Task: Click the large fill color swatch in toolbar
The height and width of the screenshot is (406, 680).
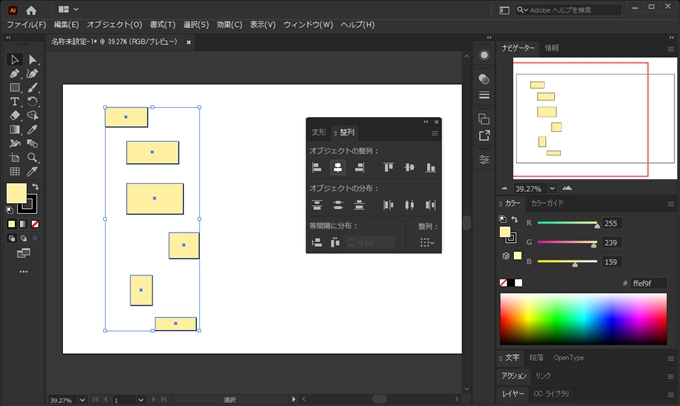Action: pyautogui.click(x=16, y=193)
